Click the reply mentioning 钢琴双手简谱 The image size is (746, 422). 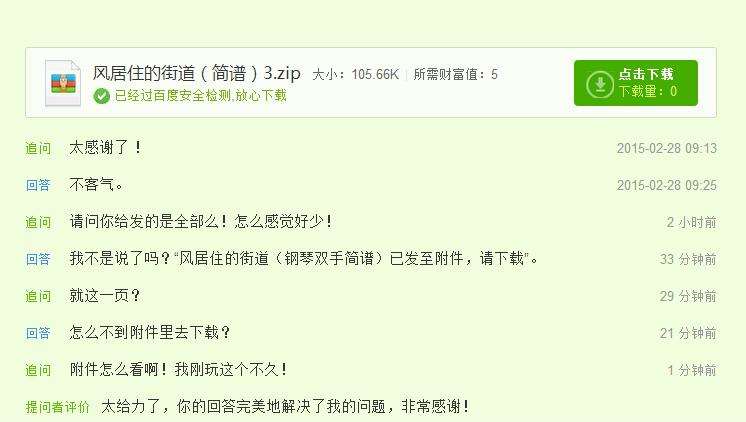304,258
